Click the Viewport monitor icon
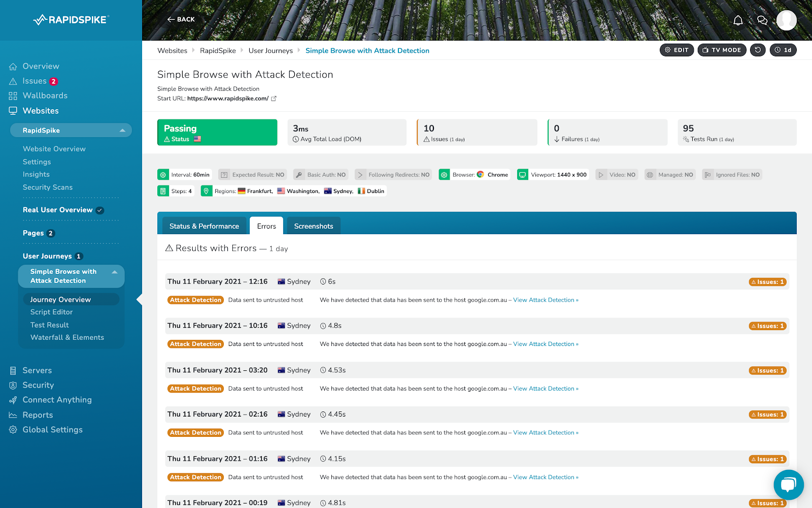 point(523,175)
